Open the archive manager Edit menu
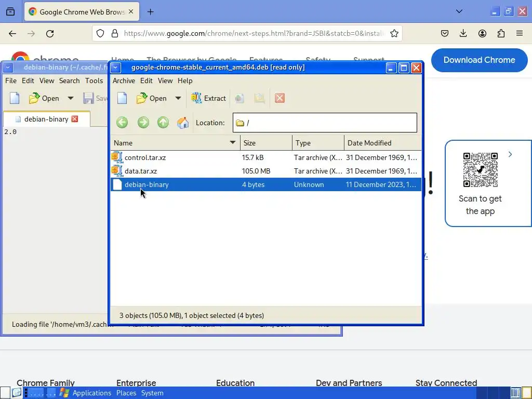This screenshot has width=532, height=399. coord(146,81)
